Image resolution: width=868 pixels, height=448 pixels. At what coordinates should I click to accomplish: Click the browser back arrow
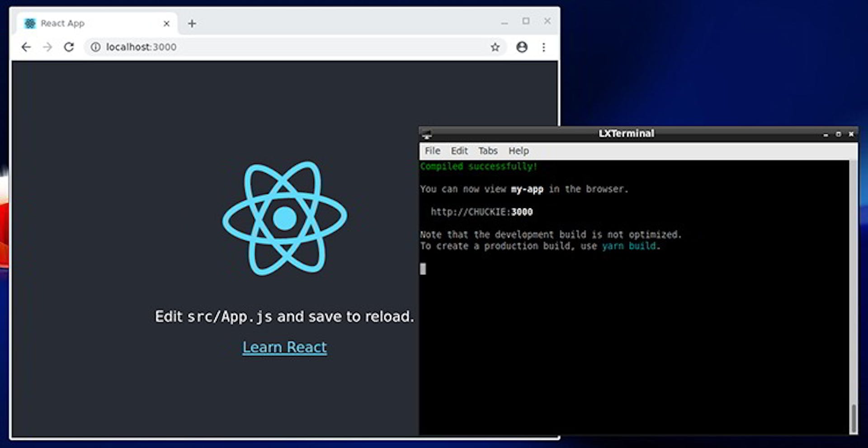(26, 47)
